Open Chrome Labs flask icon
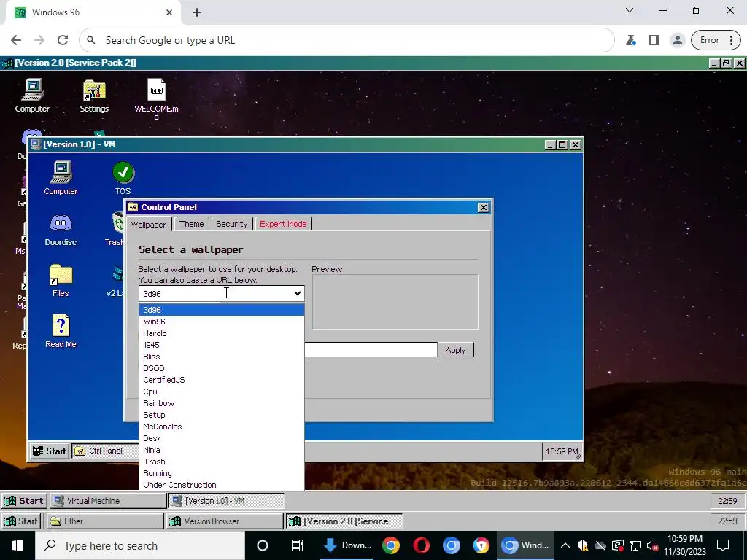747x560 pixels. pyautogui.click(x=631, y=41)
